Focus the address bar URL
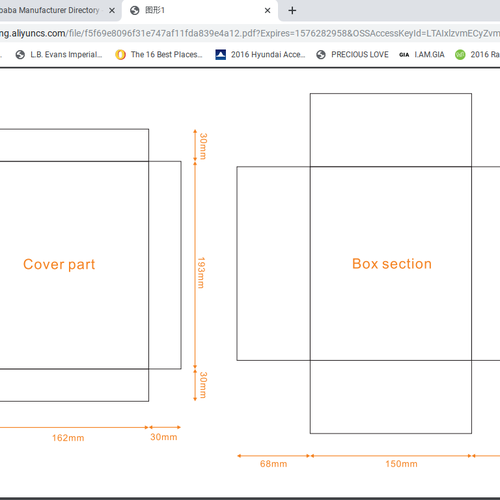Image resolution: width=500 pixels, height=500 pixels. [250, 33]
